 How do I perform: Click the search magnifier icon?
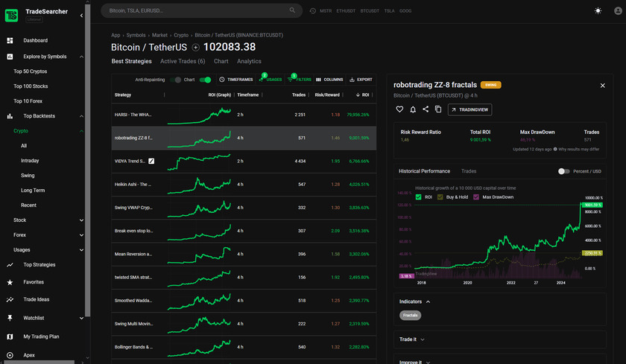pos(292,10)
